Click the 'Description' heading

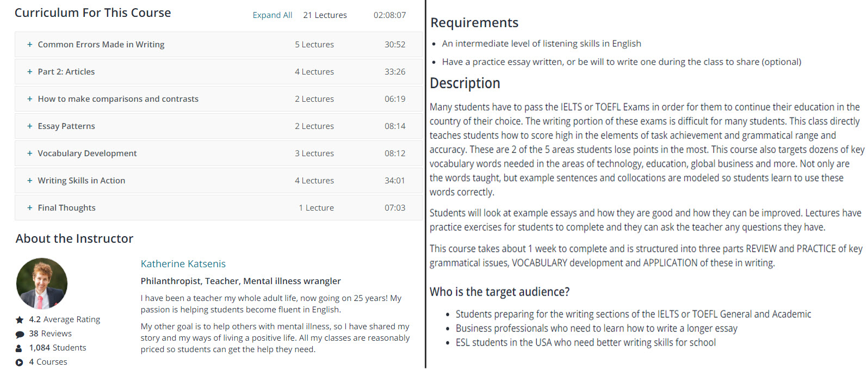[x=465, y=83]
